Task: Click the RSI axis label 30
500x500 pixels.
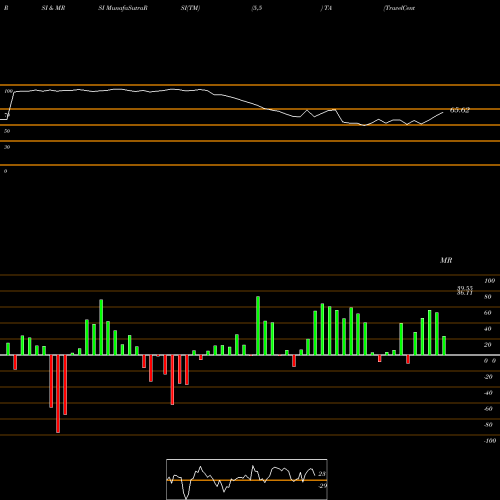Action: coord(7,147)
